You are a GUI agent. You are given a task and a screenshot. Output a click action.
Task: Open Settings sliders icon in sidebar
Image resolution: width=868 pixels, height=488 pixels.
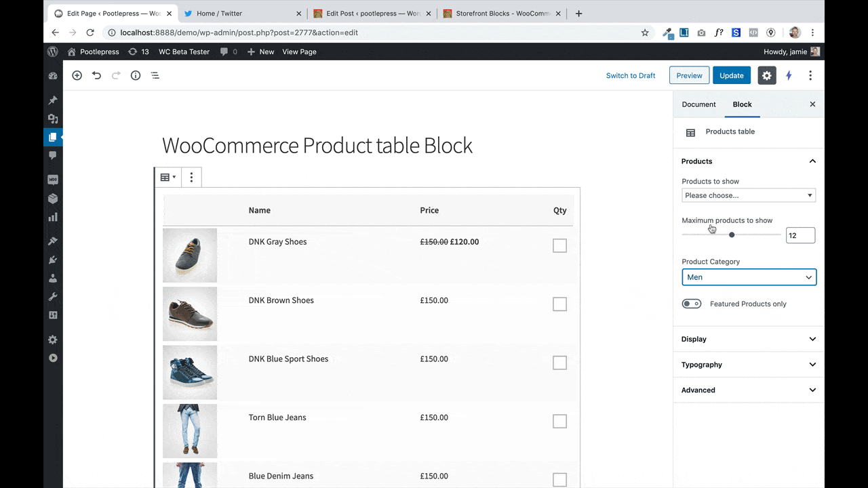pyautogui.click(x=53, y=315)
